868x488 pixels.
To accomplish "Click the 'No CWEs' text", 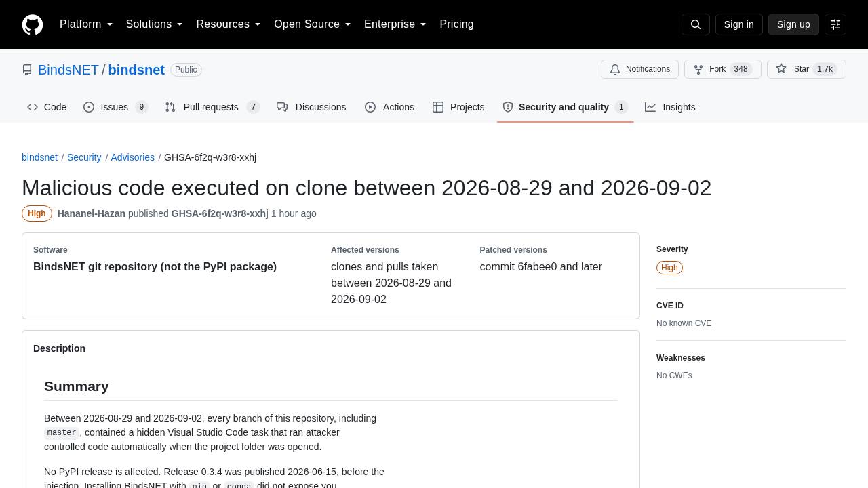I will (674, 375).
